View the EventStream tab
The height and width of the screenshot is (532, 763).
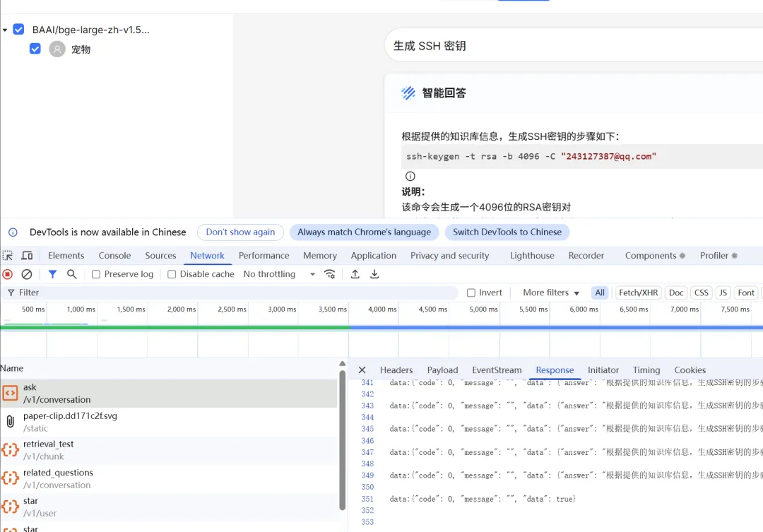click(497, 370)
